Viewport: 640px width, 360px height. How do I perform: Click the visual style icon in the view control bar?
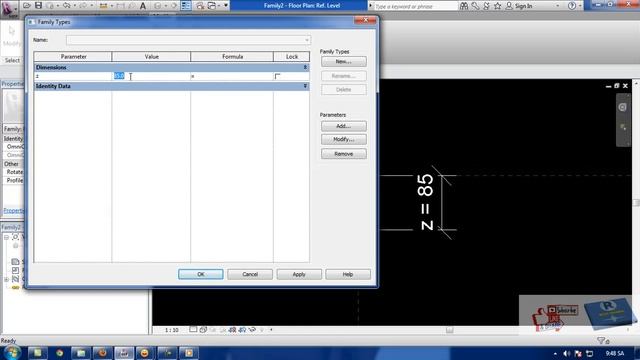203,329
